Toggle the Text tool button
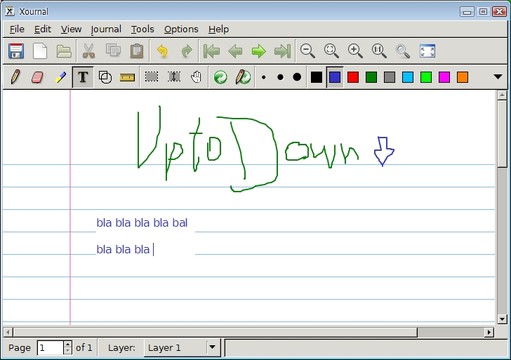Screen dimensions: 511x360 pyautogui.click(x=83, y=77)
